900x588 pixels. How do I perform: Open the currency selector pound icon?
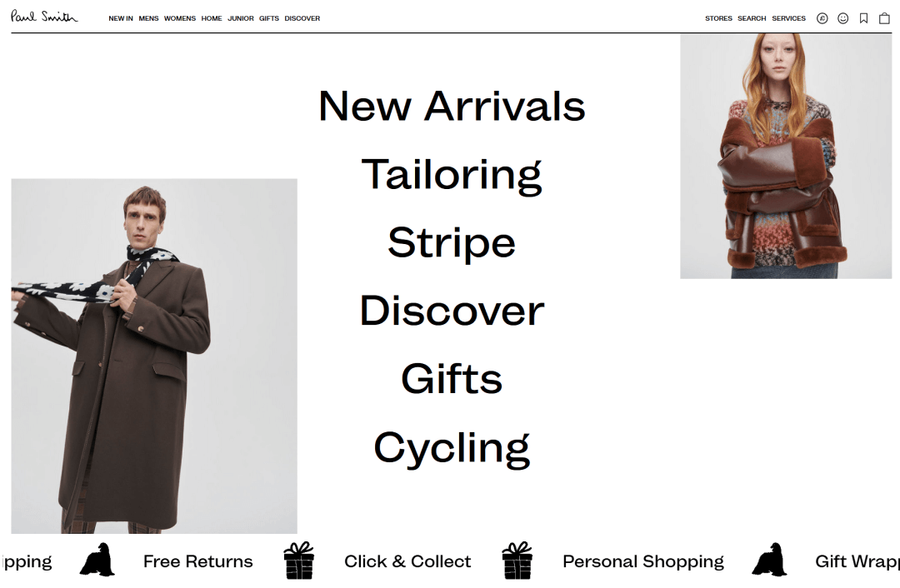(822, 18)
